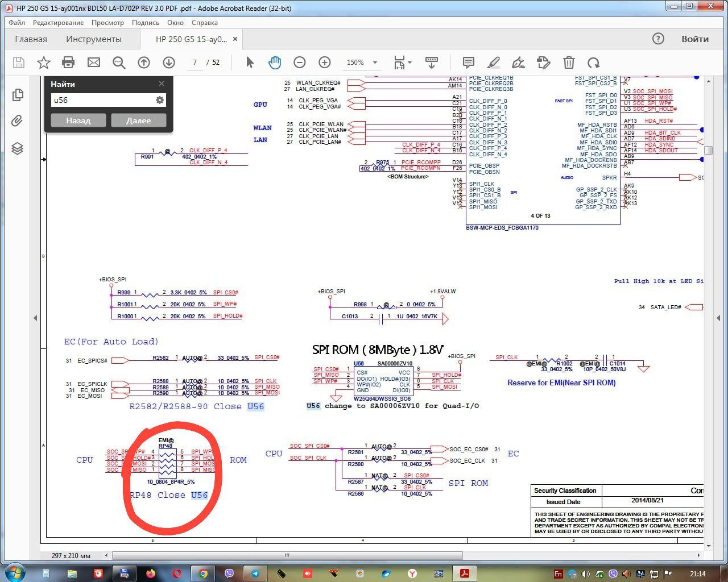
Task: Open Telegram from the taskbar
Action: (x=255, y=573)
